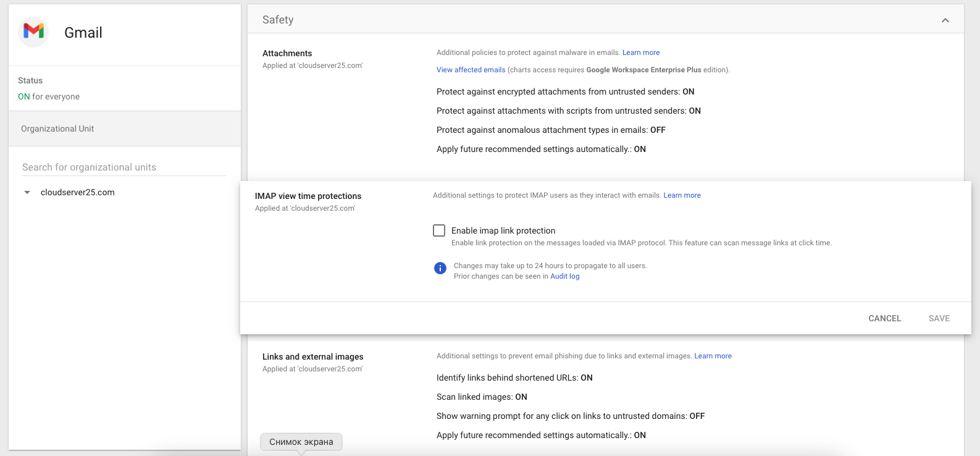Screen dimensions: 980x456
Task: Open Learn more link for Attachments
Action: pyautogui.click(x=641, y=53)
